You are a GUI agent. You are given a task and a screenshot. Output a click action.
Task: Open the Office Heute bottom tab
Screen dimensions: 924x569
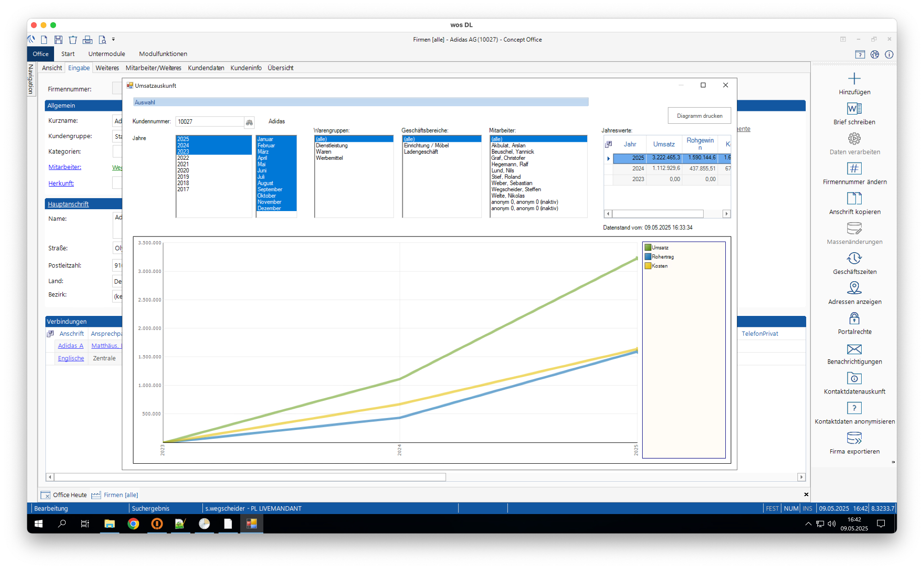click(x=64, y=495)
